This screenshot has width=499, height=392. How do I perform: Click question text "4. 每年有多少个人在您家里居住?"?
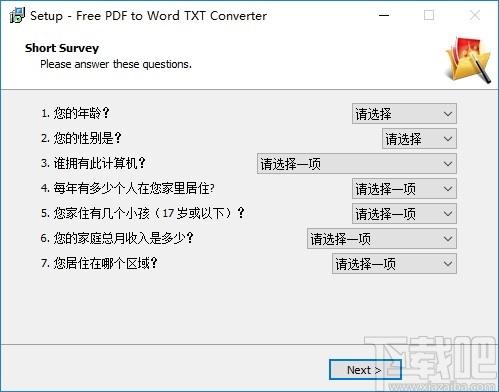[x=128, y=188]
